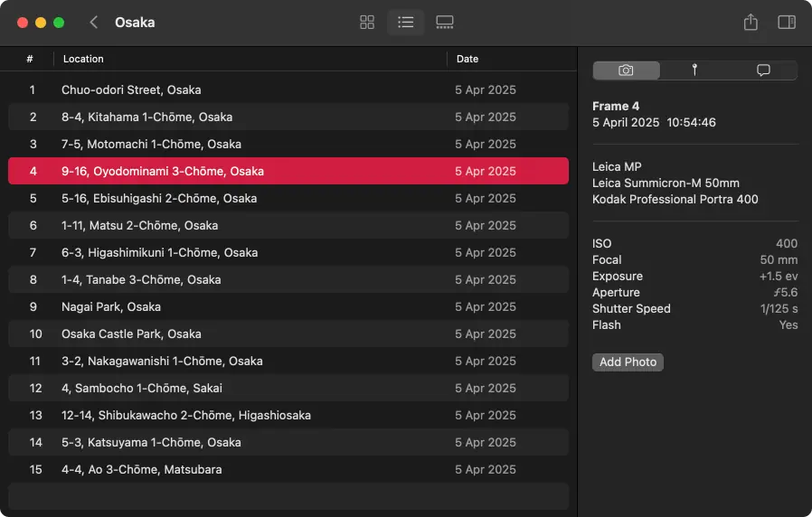Click the ISO value 400 field
Screen dimensions: 812x517
click(x=787, y=243)
